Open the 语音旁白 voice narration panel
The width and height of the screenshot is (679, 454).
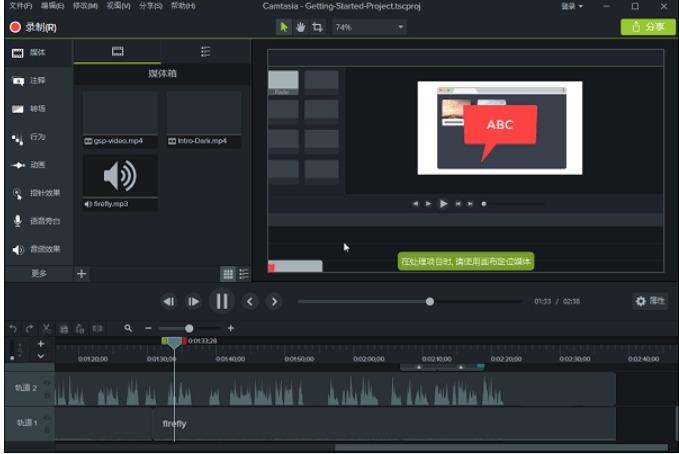[38, 221]
